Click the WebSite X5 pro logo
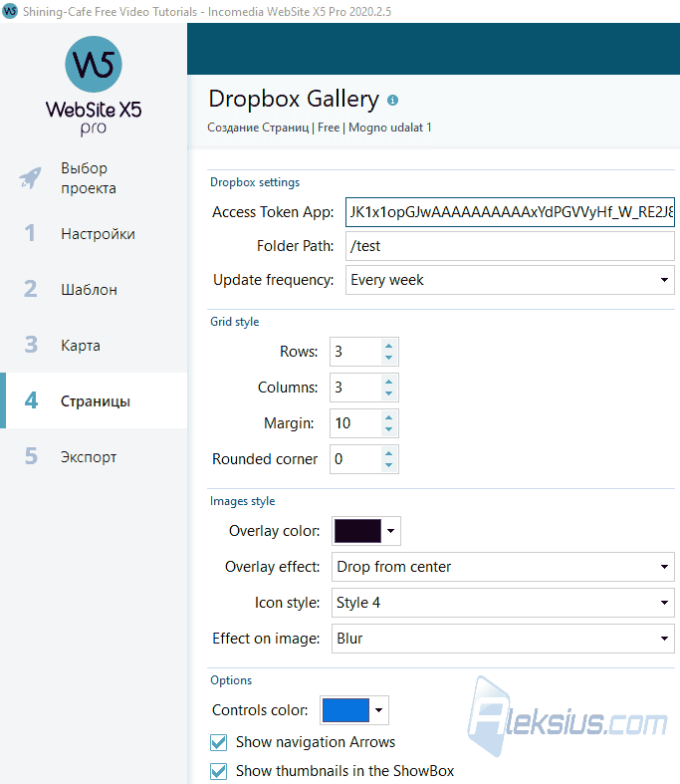Image resolution: width=680 pixels, height=784 pixels. (x=94, y=86)
